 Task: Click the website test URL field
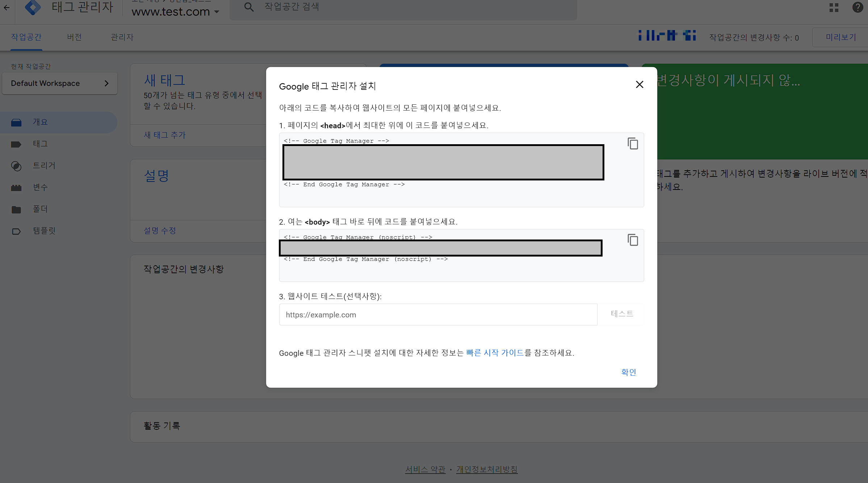(437, 315)
